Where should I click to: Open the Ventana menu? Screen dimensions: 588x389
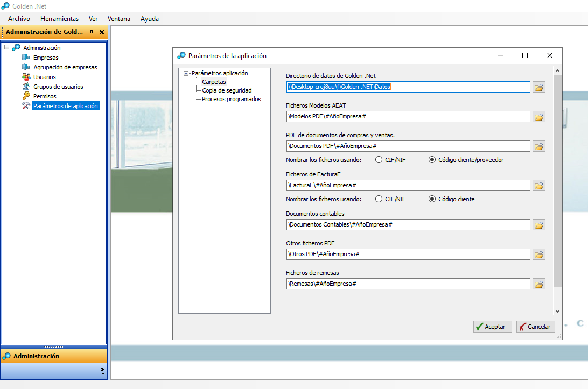(118, 19)
